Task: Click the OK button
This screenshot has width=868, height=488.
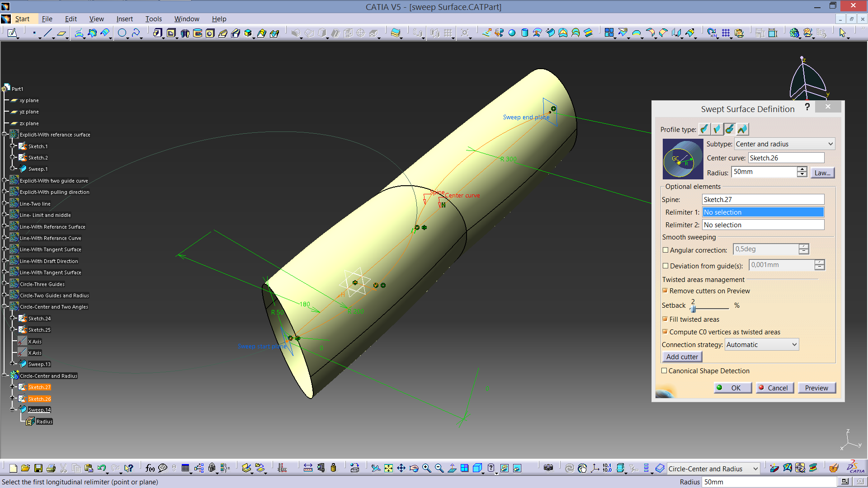Action: point(733,388)
